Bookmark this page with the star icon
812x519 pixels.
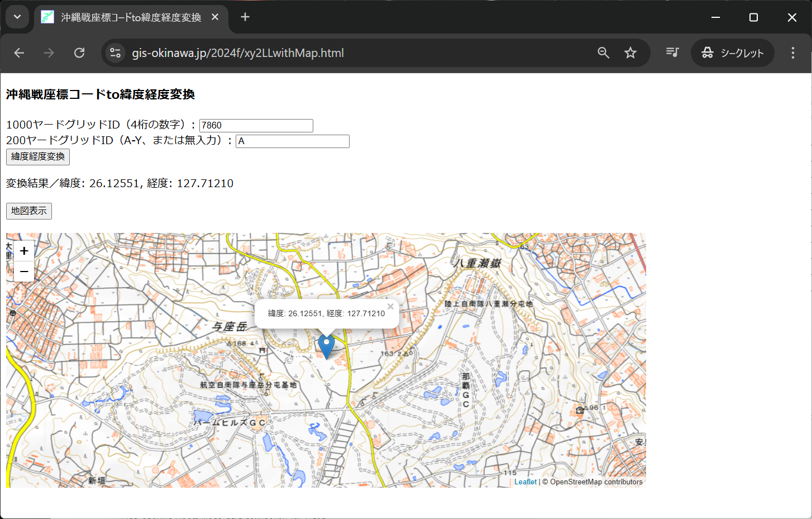(631, 53)
